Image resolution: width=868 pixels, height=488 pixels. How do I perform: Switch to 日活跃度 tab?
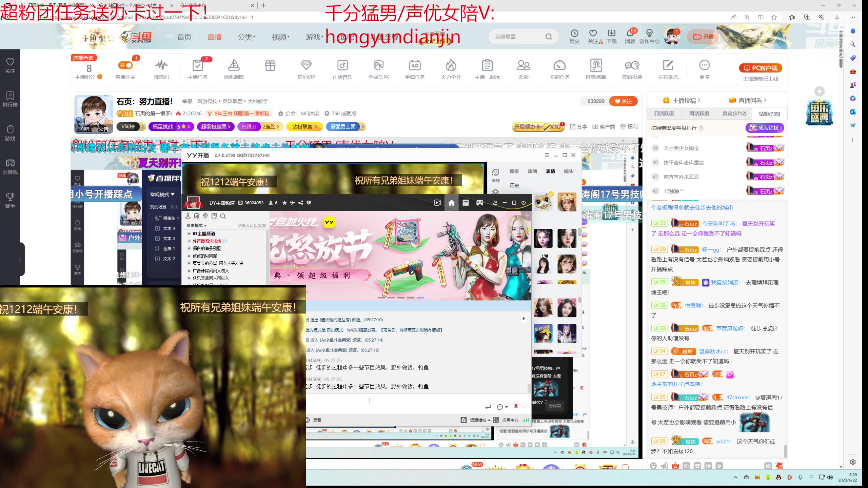pyautogui.click(x=664, y=114)
